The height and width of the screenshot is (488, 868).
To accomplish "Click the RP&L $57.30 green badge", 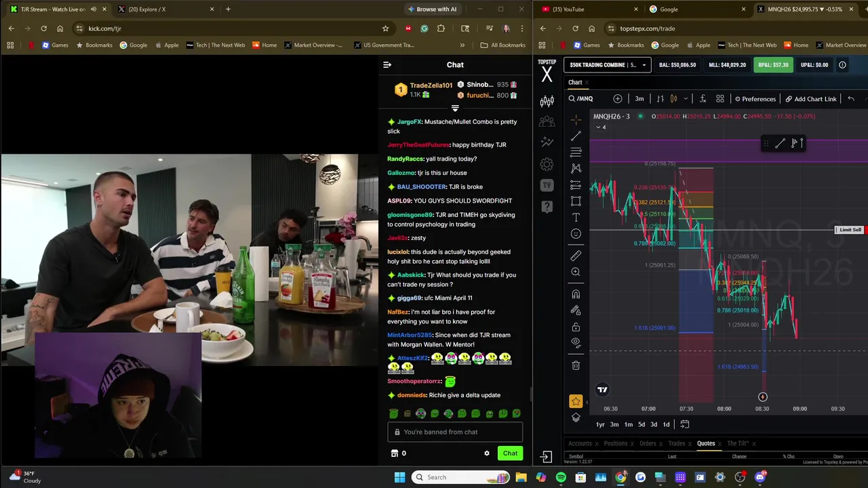I will (x=773, y=65).
